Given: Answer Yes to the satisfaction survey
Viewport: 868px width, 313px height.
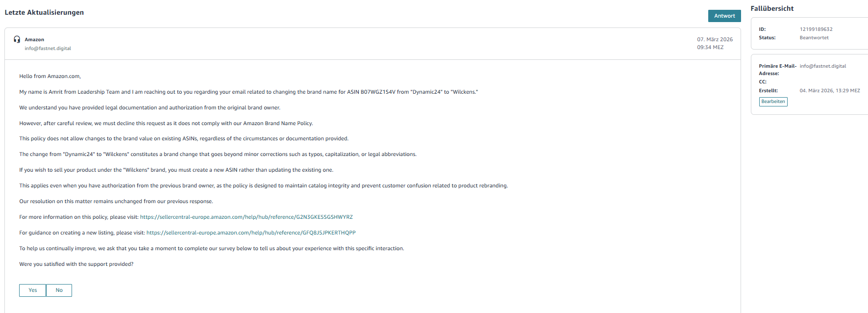Looking at the screenshot, I should [32, 290].
